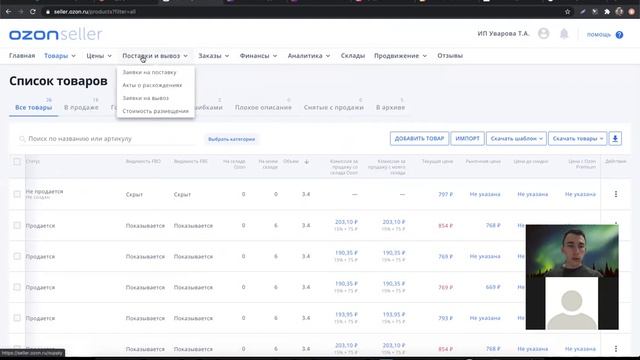Go back with the browser back arrow
This screenshot has height=360, width=640.
[9, 12]
